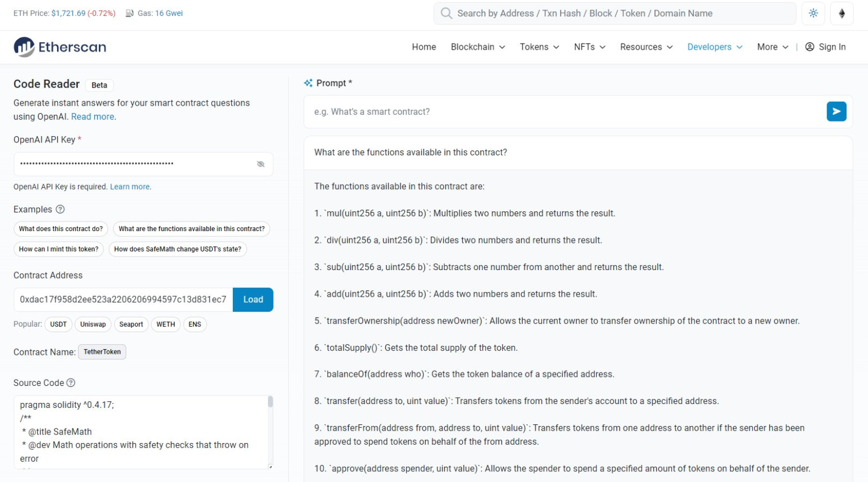Toggle API key visibility eye icon
This screenshot has height=482, width=868.
click(261, 164)
